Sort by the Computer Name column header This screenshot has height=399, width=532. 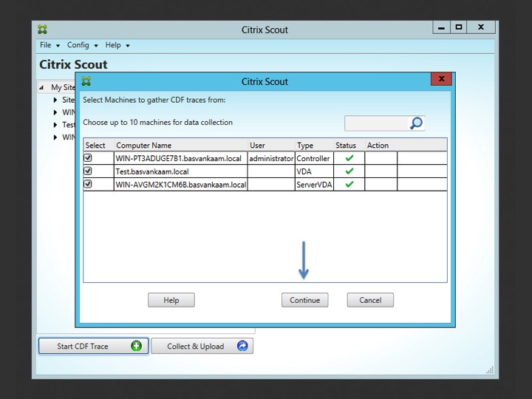tap(181, 146)
